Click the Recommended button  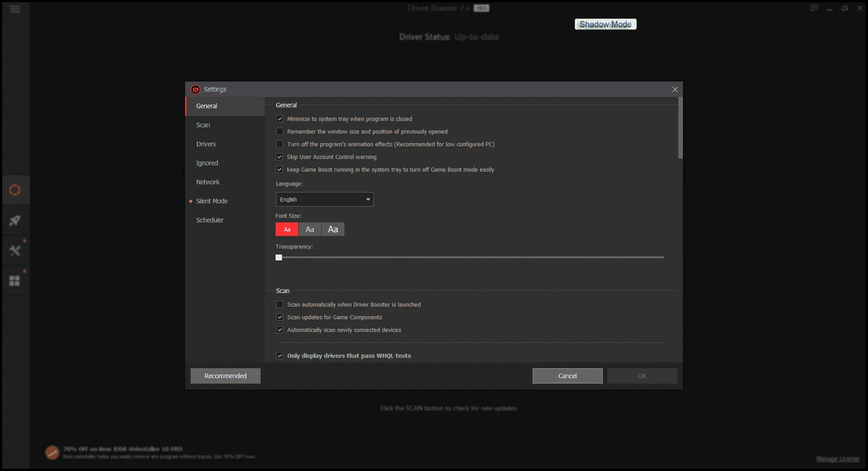click(x=225, y=376)
